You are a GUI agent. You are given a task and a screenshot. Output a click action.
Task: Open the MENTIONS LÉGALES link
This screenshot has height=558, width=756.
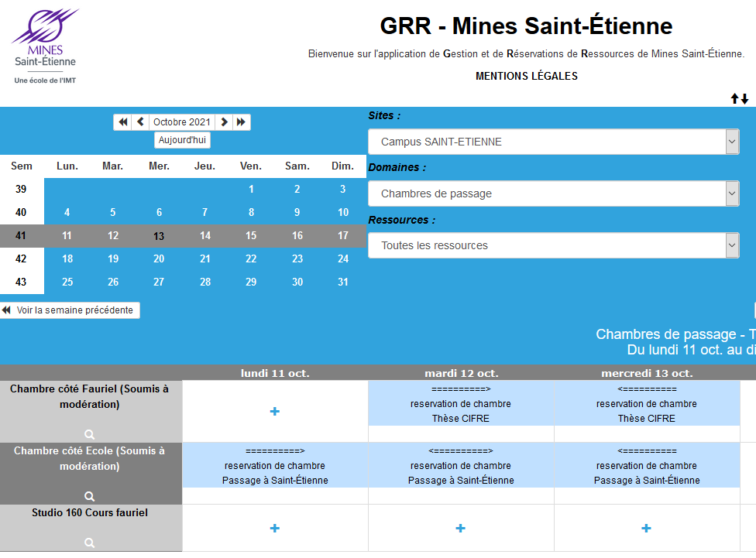[527, 76]
